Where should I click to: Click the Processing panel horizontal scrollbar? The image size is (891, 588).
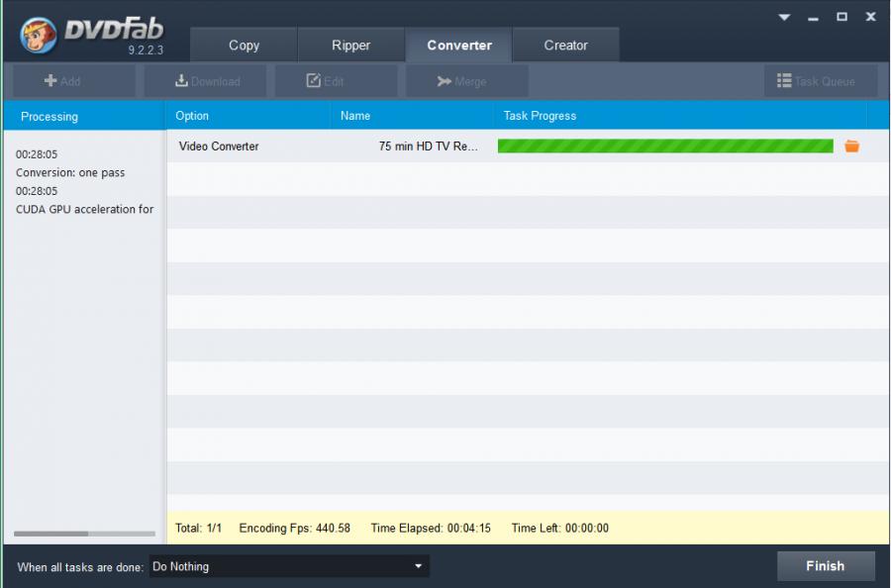(85, 534)
